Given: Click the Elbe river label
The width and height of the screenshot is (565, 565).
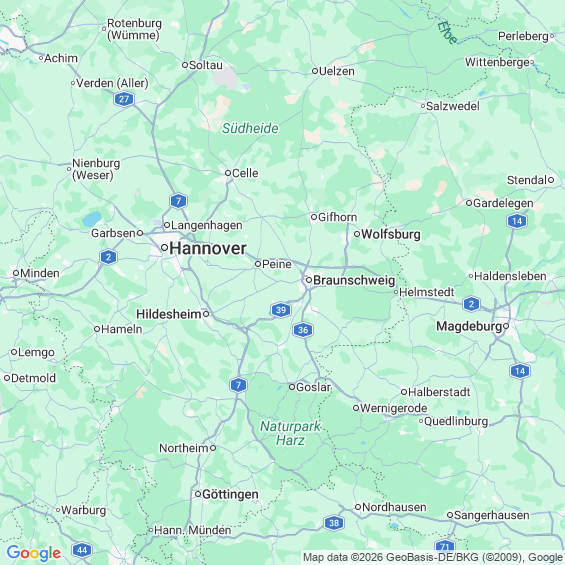Looking at the screenshot, I should pyautogui.click(x=447, y=32).
